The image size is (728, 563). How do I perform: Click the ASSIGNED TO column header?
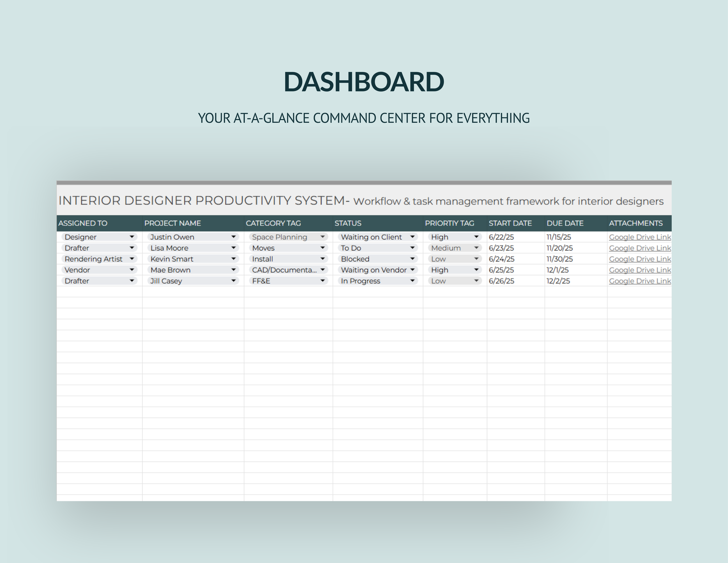coord(83,223)
